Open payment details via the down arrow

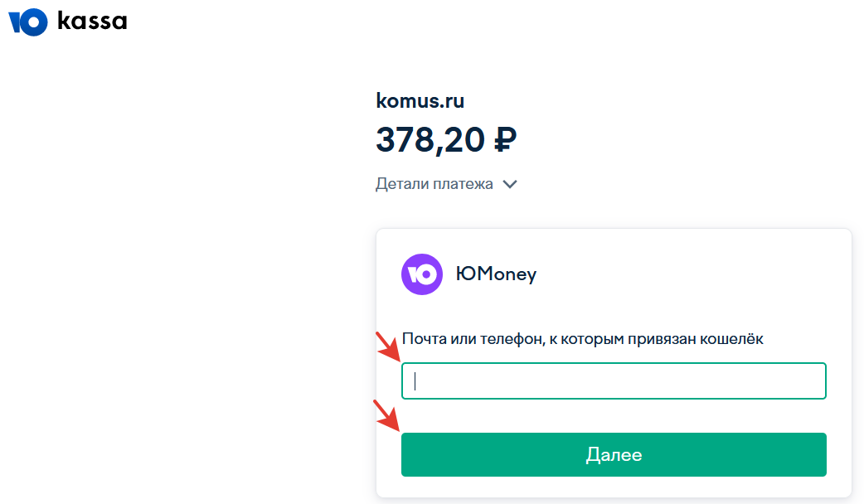coord(510,184)
